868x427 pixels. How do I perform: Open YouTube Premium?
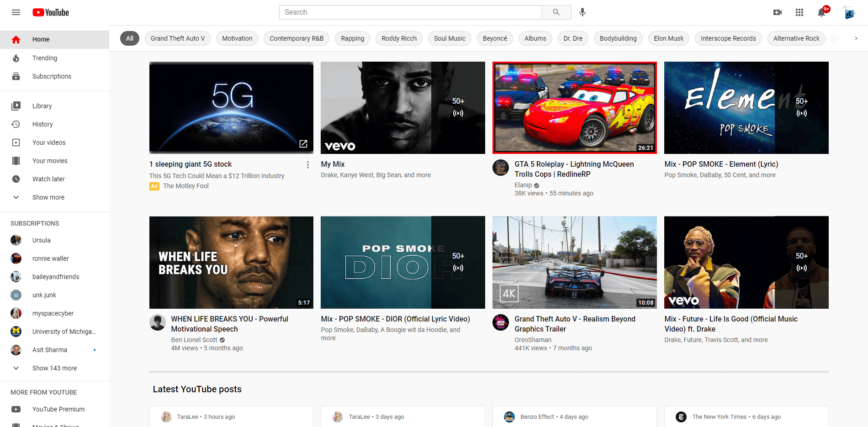(58, 409)
